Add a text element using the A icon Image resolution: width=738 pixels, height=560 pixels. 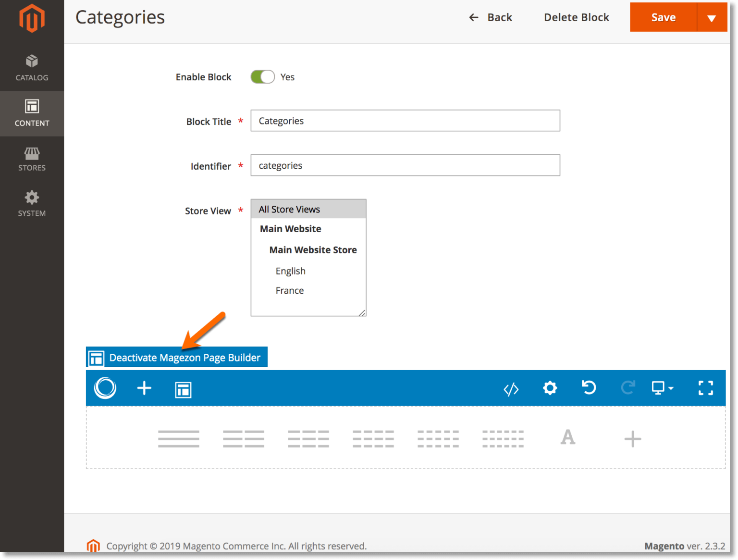coord(568,438)
